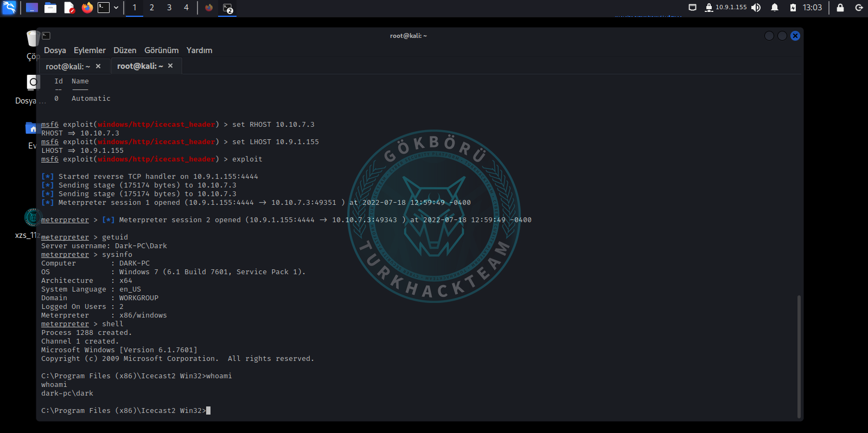Click the wired network panel icon
868x433 pixels.
pyautogui.click(x=692, y=8)
